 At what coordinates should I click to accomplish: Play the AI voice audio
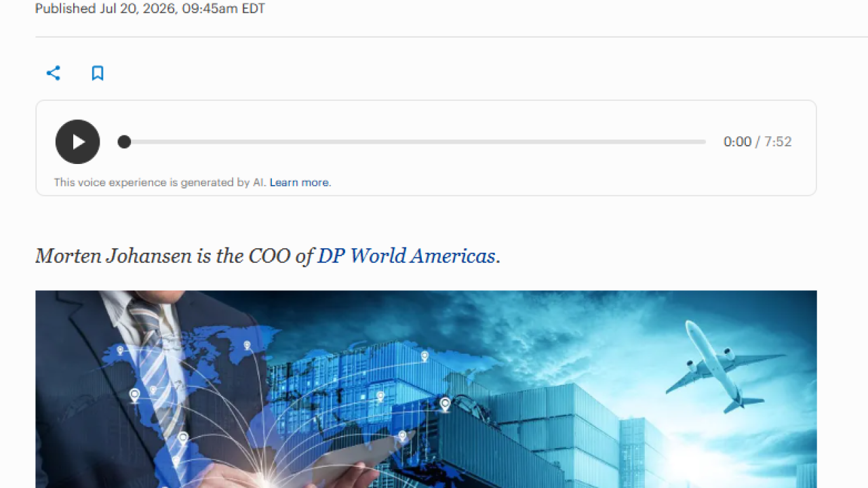[x=77, y=142]
